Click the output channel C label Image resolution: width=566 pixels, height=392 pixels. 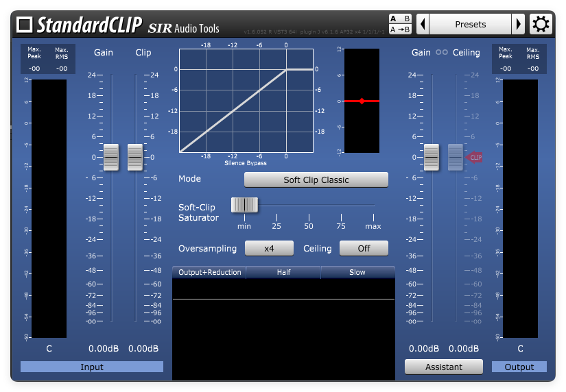pos(520,349)
